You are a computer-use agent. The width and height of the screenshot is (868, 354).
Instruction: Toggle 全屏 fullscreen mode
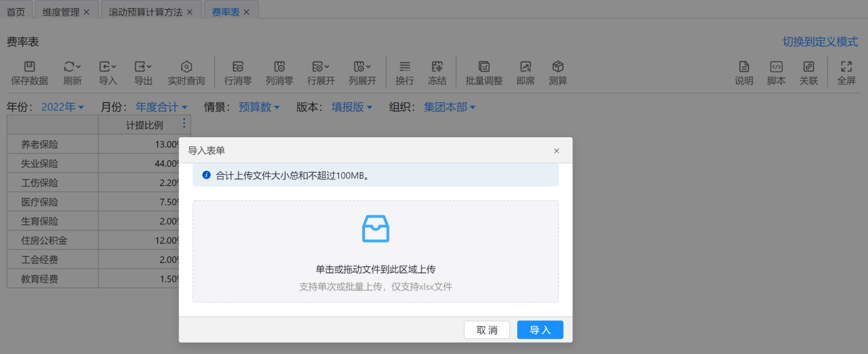click(x=846, y=67)
